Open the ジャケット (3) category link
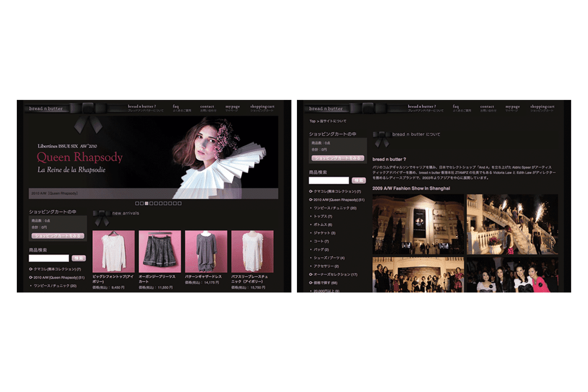The height and width of the screenshot is (392, 588). click(324, 233)
